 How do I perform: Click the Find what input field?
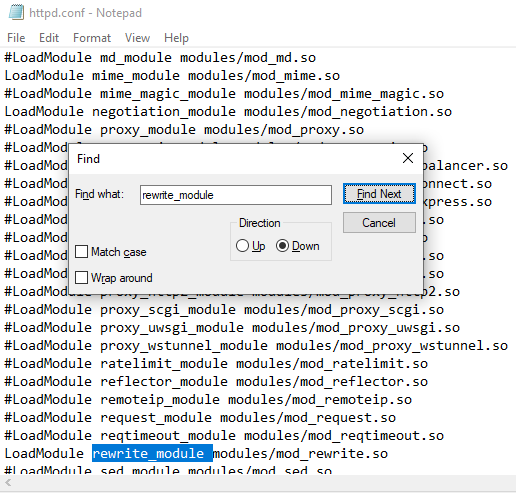(x=236, y=195)
